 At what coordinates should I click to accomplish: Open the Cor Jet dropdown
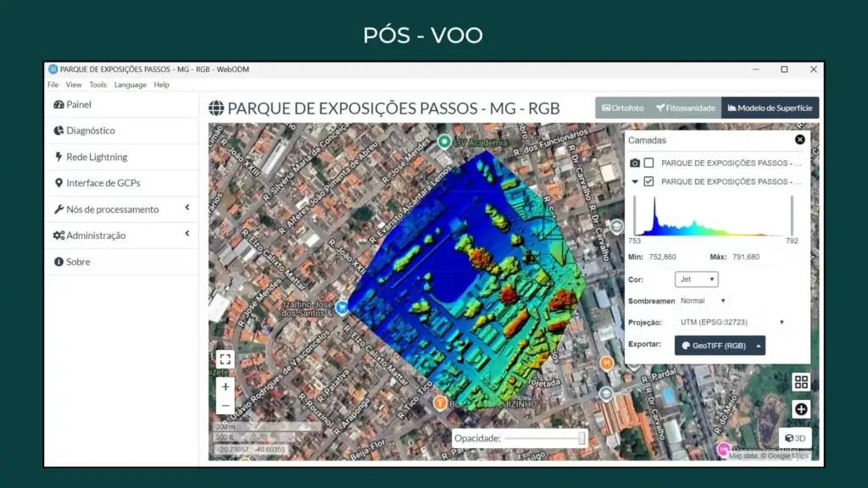697,280
